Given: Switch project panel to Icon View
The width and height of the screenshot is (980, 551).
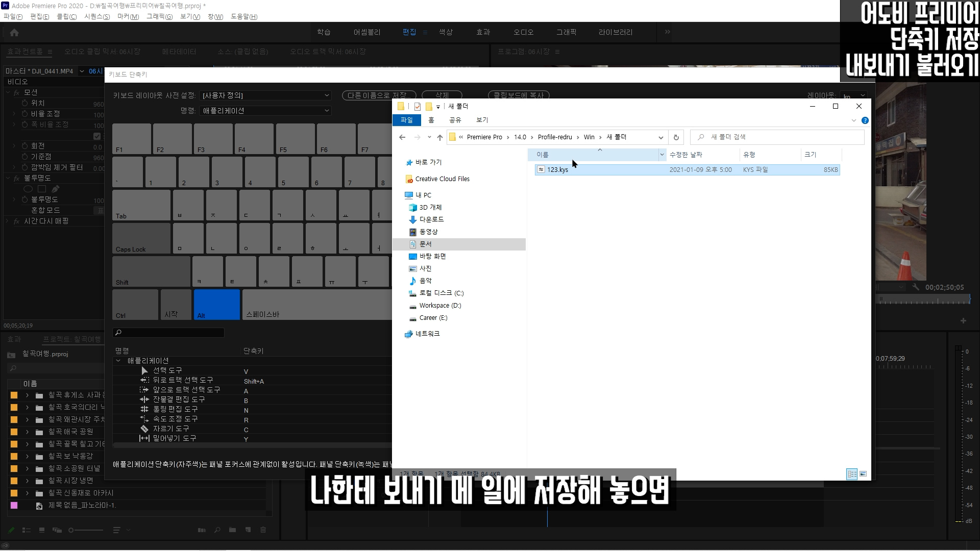Looking at the screenshot, I should (42, 530).
